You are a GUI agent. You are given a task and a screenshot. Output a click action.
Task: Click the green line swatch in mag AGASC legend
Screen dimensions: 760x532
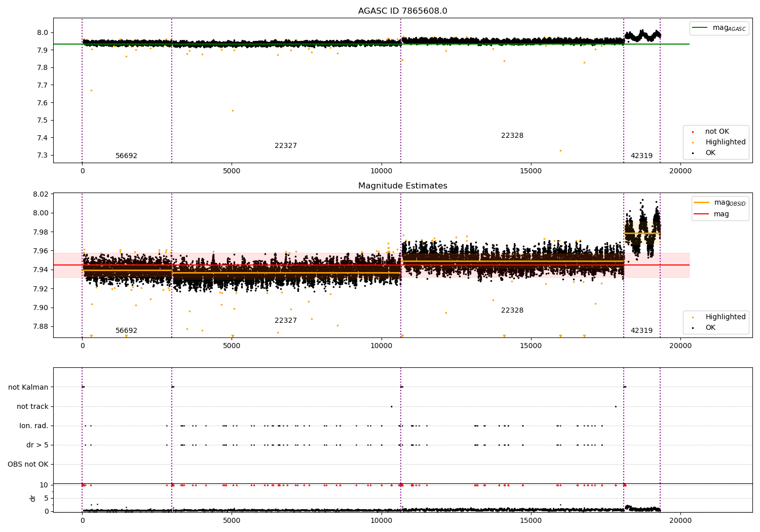point(700,28)
